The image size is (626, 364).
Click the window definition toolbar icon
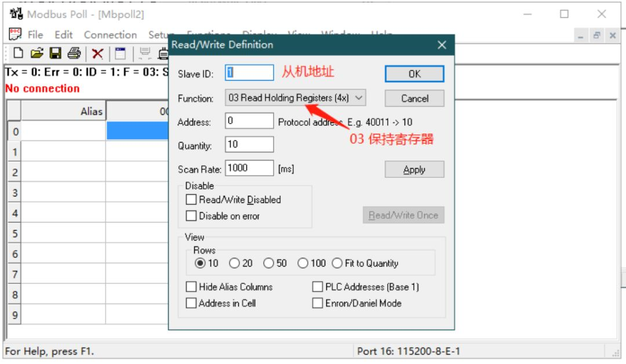(120, 53)
